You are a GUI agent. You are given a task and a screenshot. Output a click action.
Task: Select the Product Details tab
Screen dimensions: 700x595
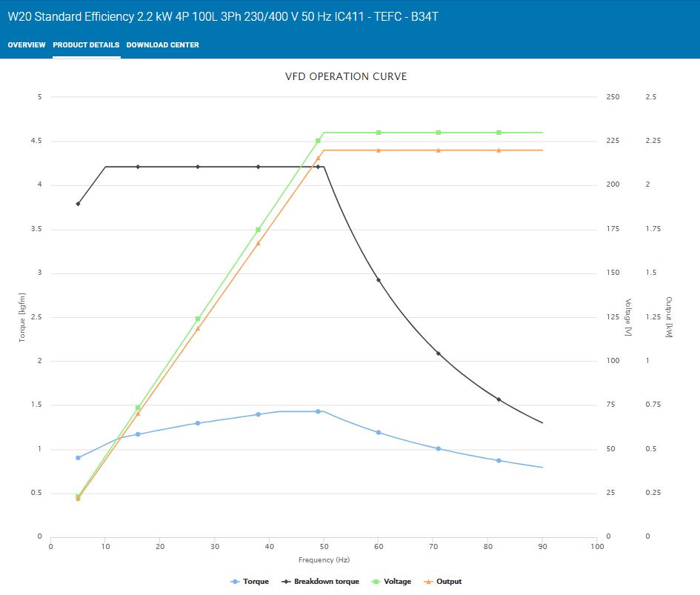click(x=86, y=45)
